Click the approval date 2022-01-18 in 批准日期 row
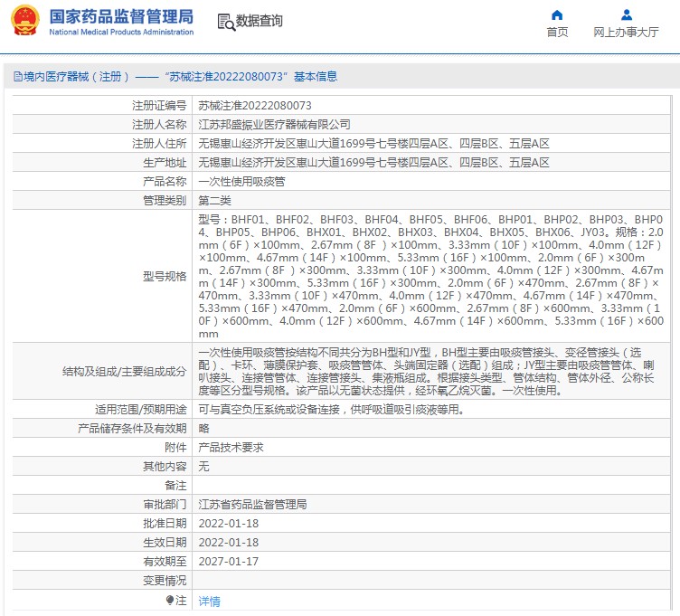Image resolution: width=680 pixels, height=616 pixels. pos(229,523)
